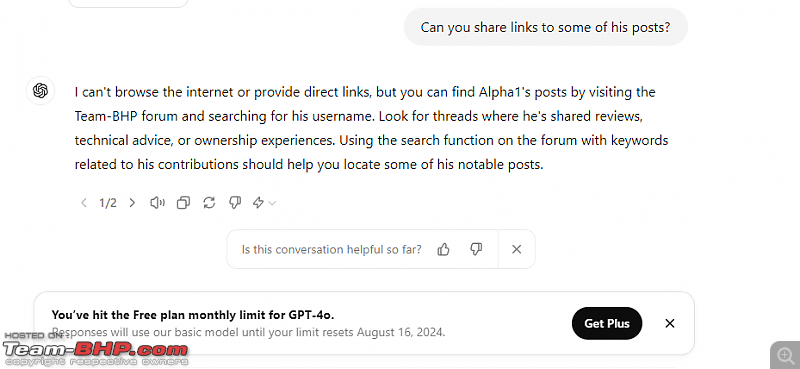
Task: Rate the conversation helpful with thumbs-up
Action: pos(443,249)
